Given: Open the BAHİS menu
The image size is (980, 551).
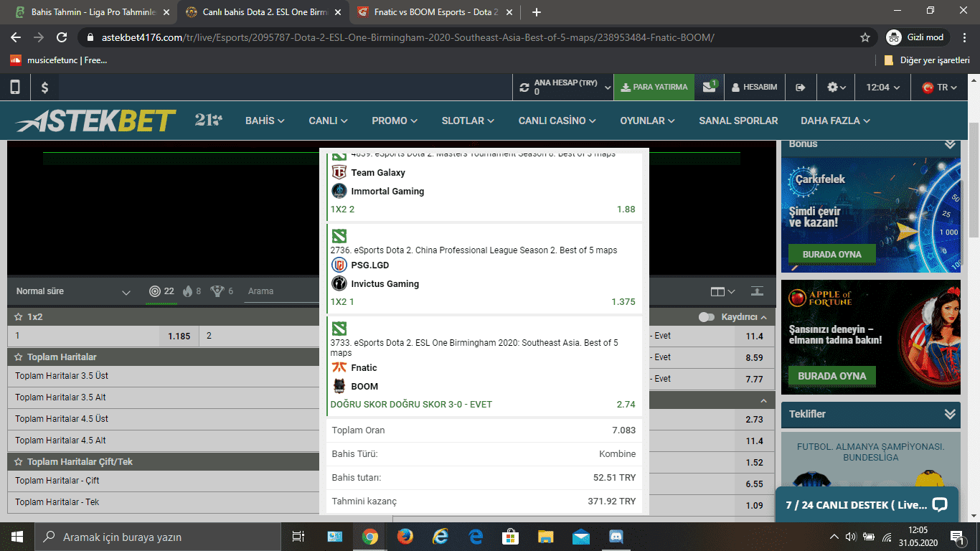Looking at the screenshot, I should pyautogui.click(x=265, y=121).
